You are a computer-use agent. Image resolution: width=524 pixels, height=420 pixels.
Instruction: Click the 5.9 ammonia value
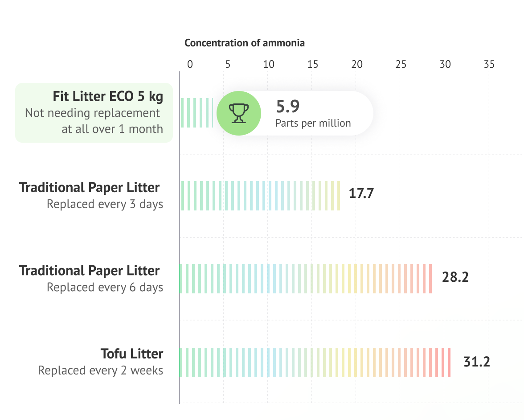288,107
